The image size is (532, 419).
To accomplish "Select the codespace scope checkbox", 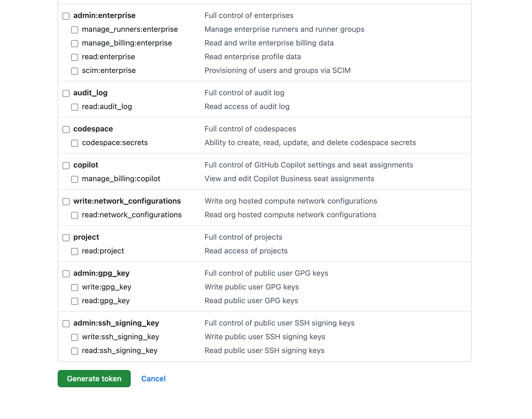I will tap(66, 130).
